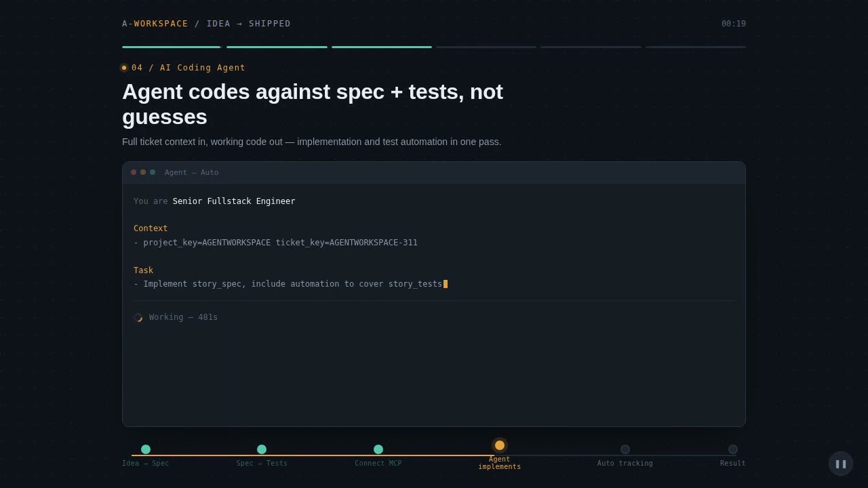Select the third progress segment at top
The width and height of the screenshot is (868, 488).
382,47
